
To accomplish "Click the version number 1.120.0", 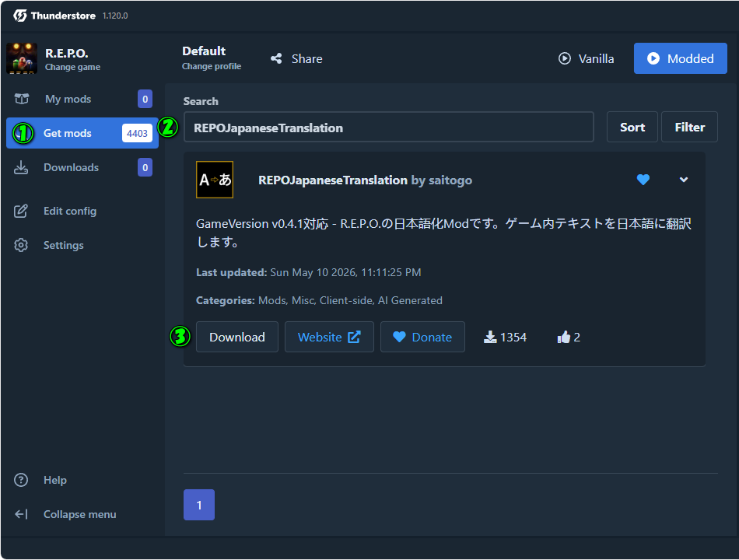I will pyautogui.click(x=115, y=16).
